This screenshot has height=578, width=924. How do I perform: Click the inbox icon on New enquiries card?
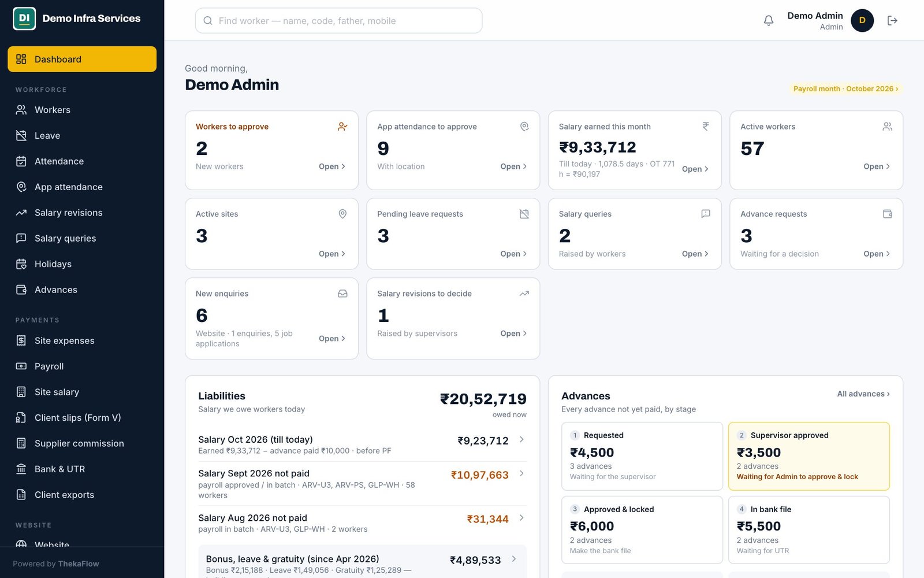[x=342, y=294]
